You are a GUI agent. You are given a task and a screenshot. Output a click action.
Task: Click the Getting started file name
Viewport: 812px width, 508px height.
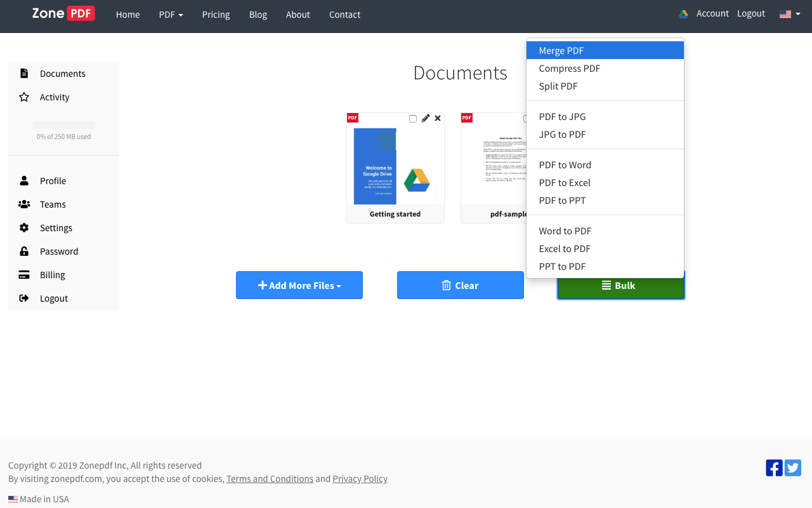coord(395,214)
